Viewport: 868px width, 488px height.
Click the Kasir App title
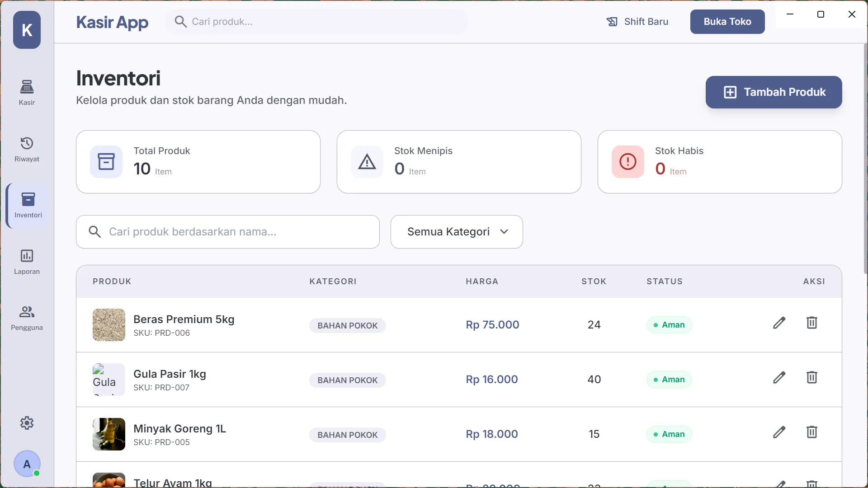[x=112, y=22]
